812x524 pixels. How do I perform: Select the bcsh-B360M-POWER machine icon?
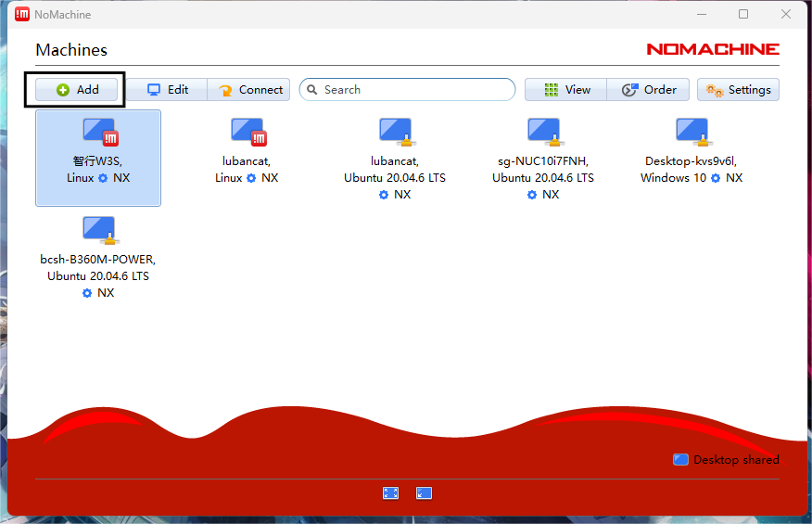click(x=100, y=230)
